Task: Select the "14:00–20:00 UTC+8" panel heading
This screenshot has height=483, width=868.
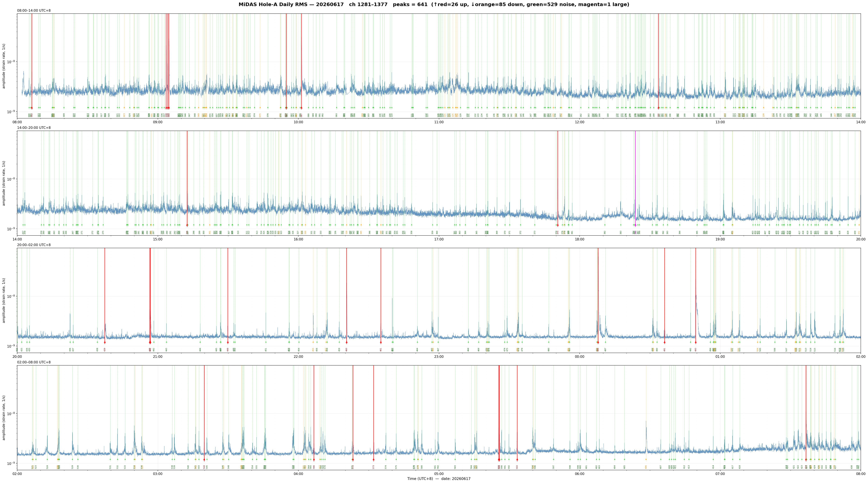Action: pyautogui.click(x=34, y=128)
